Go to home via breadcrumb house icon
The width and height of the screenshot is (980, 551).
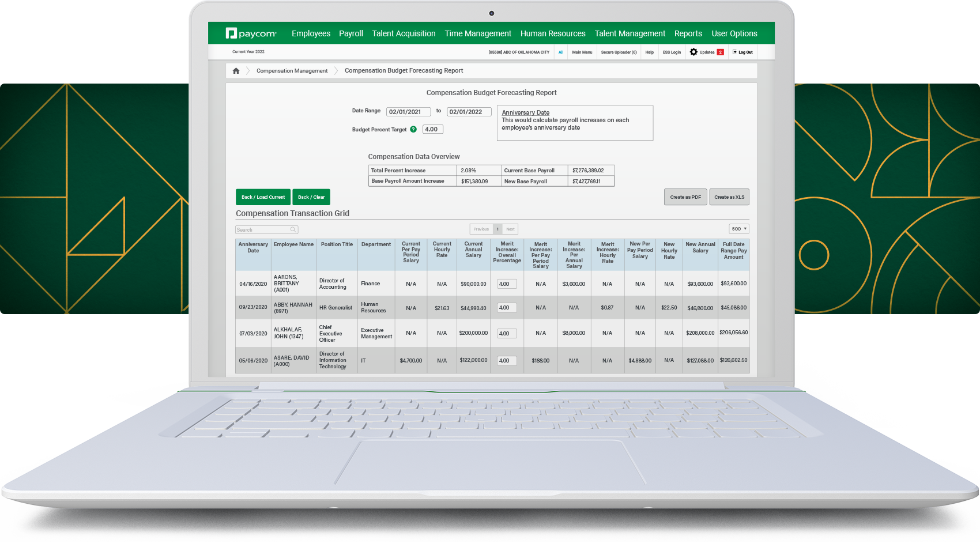pos(236,71)
